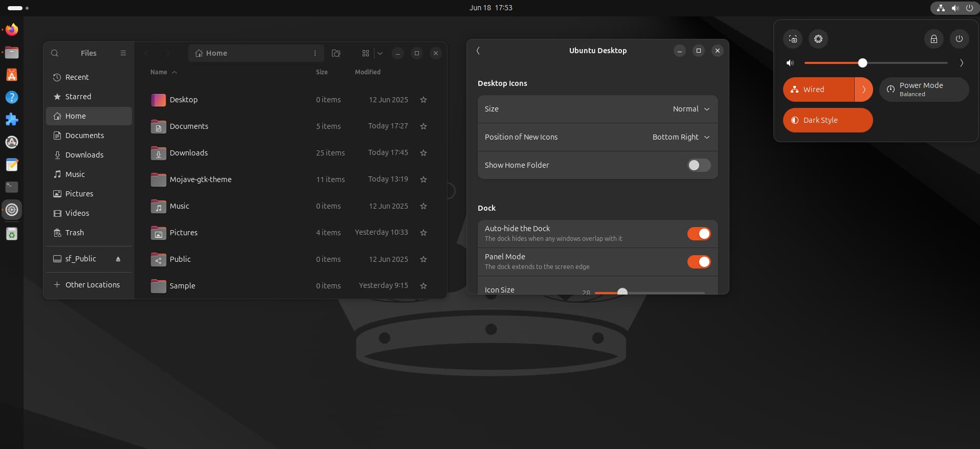Open Trash in Files sidebar
Image resolution: width=980 pixels, height=449 pixels.
tap(89, 233)
